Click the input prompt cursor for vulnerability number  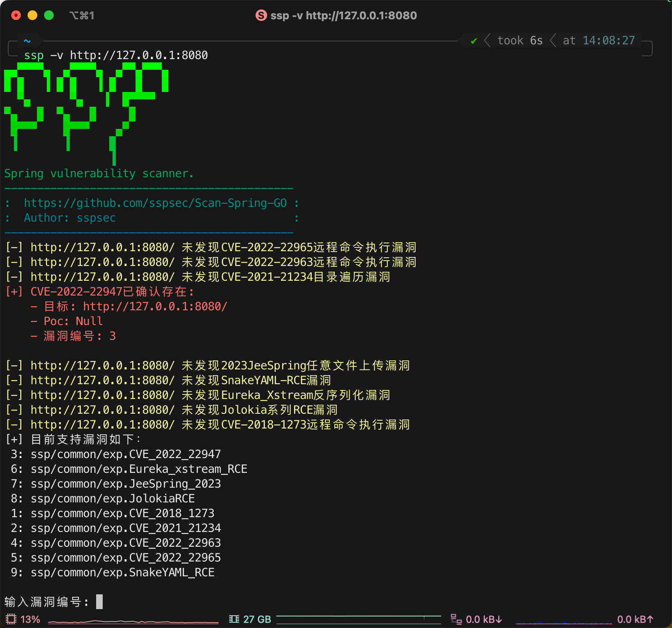pos(99,602)
